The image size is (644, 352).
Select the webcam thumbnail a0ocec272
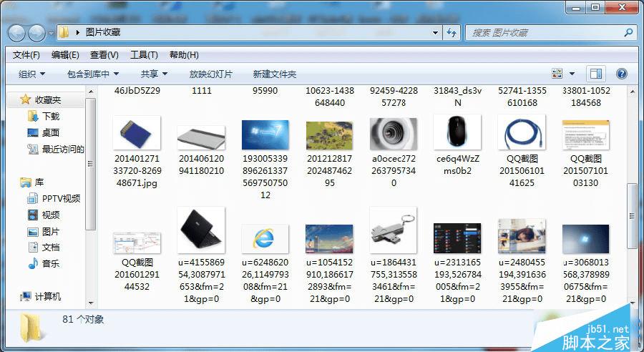pos(394,134)
